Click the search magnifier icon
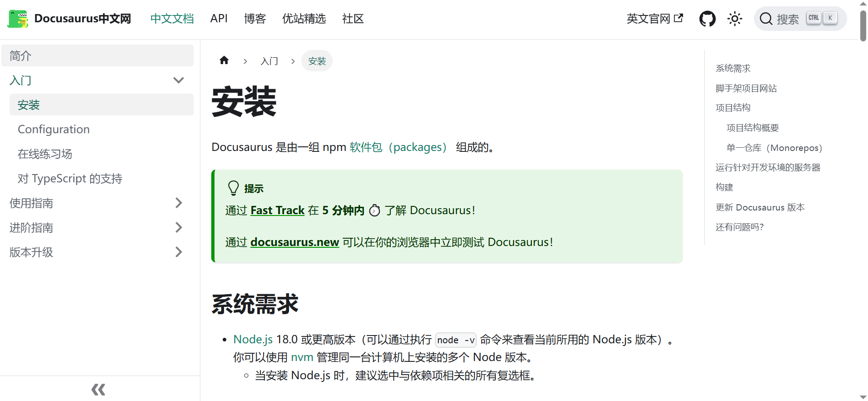 pyautogui.click(x=766, y=19)
